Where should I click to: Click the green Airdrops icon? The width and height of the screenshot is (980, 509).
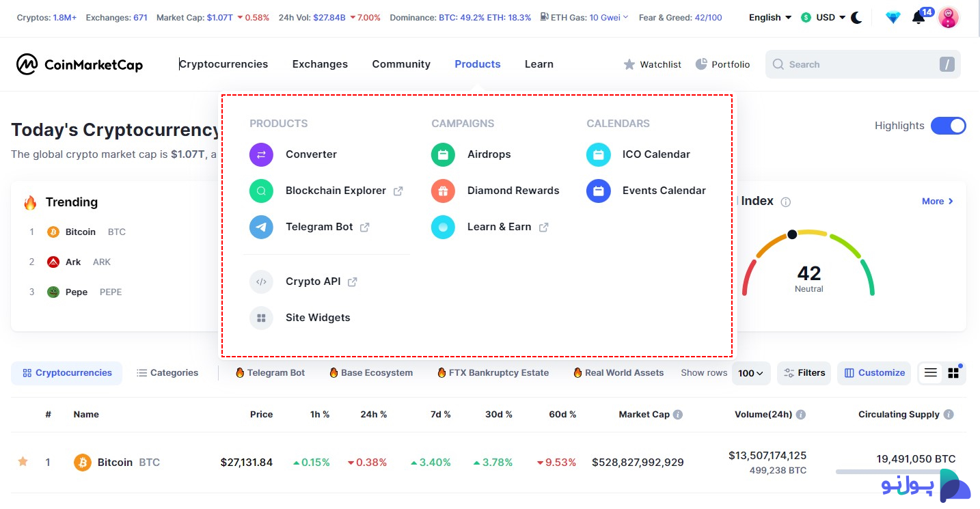coord(443,154)
